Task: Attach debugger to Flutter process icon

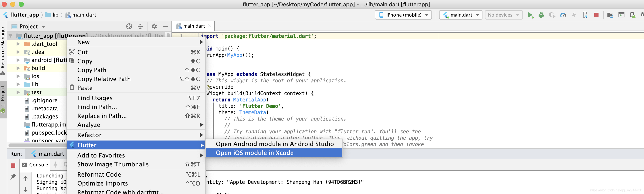Action: tap(585, 15)
